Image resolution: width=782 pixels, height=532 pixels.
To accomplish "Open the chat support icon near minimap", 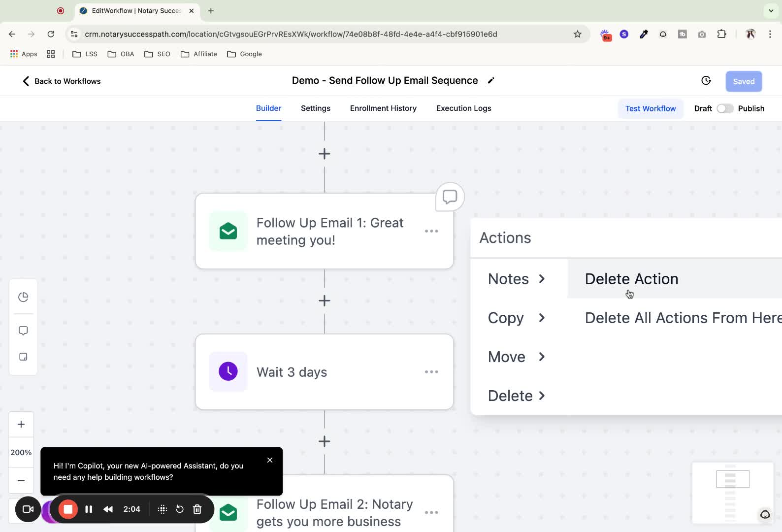I will 765,514.
